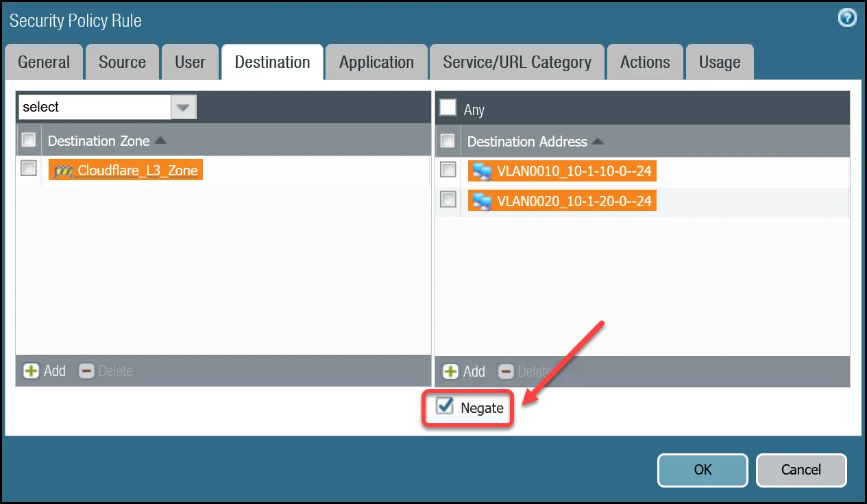The image size is (867, 504).
Task: Click the address object icon for VLAN0020_10-1-20-0--24
Action: [x=482, y=201]
